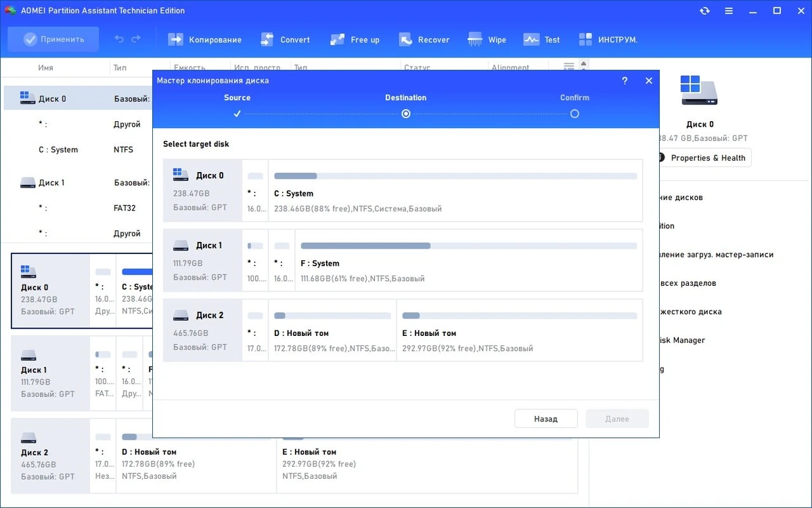Click the help question mark in wizard
Image resolution: width=812 pixels, height=508 pixels.
tap(624, 81)
